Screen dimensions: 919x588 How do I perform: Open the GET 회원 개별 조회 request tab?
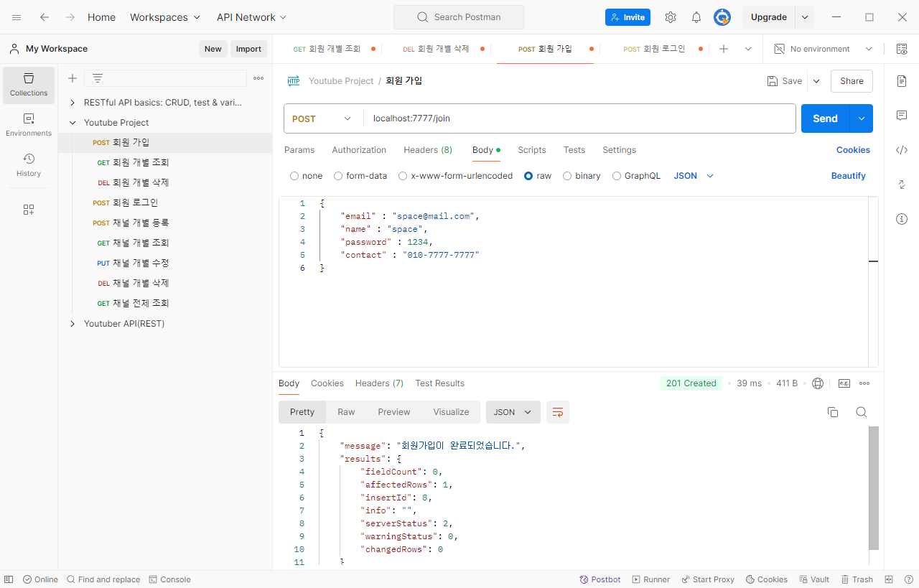tap(327, 49)
